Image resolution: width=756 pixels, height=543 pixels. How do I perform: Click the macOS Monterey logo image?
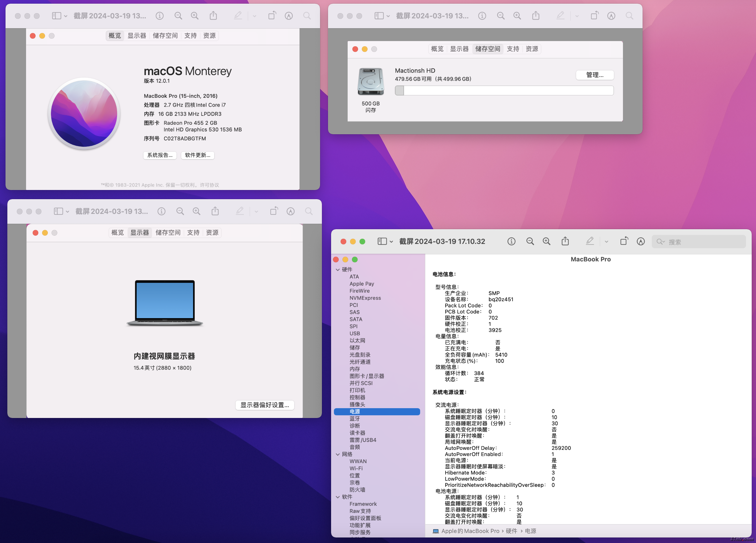click(x=84, y=113)
